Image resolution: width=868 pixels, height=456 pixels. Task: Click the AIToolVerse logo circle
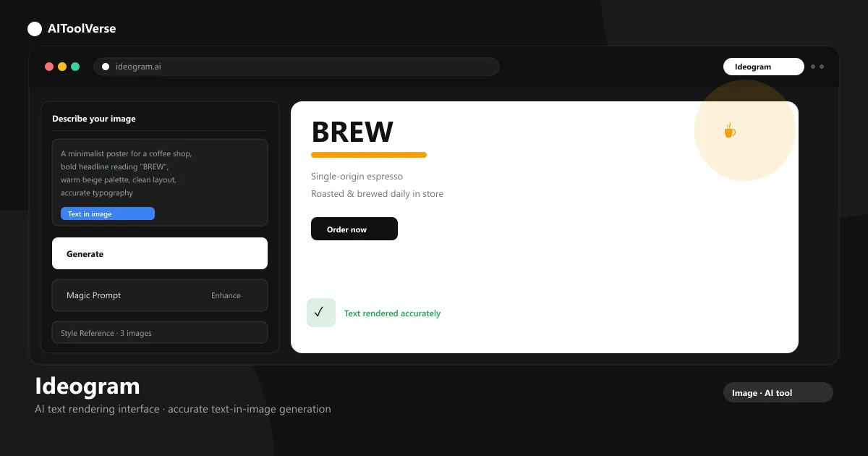point(35,29)
